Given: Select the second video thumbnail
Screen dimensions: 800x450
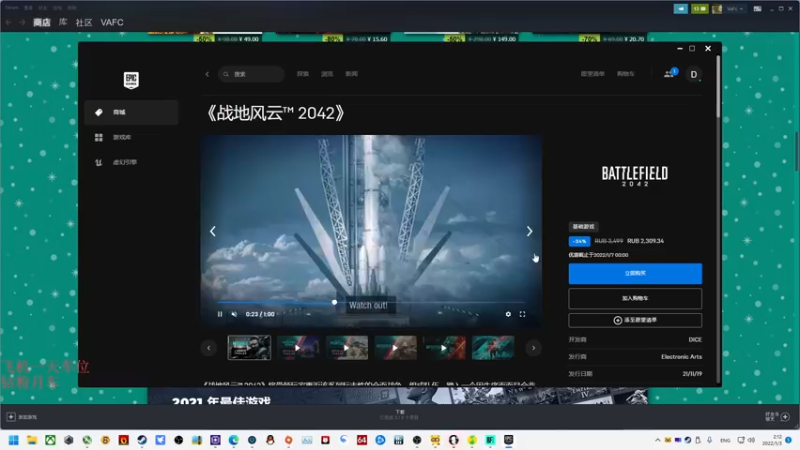Looking at the screenshot, I should pyautogui.click(x=298, y=347).
